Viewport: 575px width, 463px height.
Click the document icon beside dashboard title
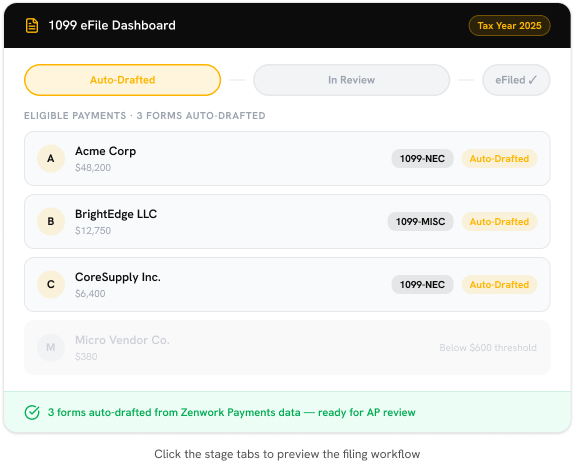(x=32, y=26)
